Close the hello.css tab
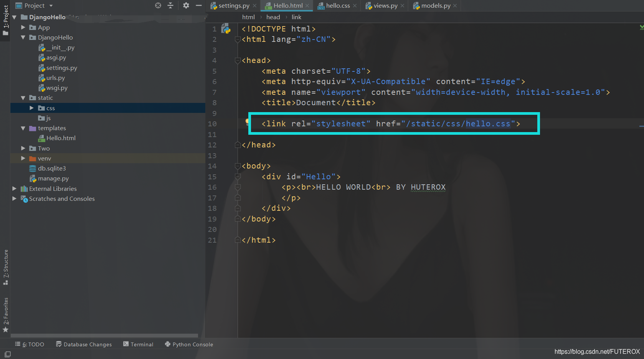The width and height of the screenshot is (644, 359). click(x=355, y=6)
